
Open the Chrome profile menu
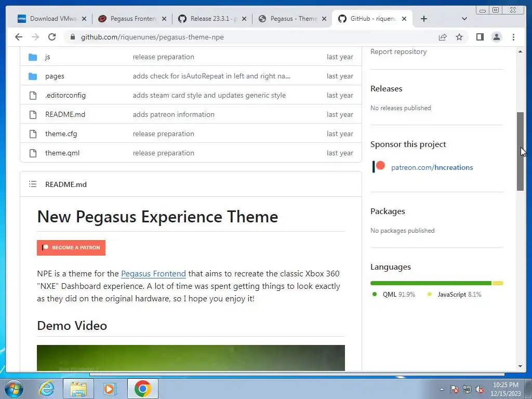pos(496,37)
